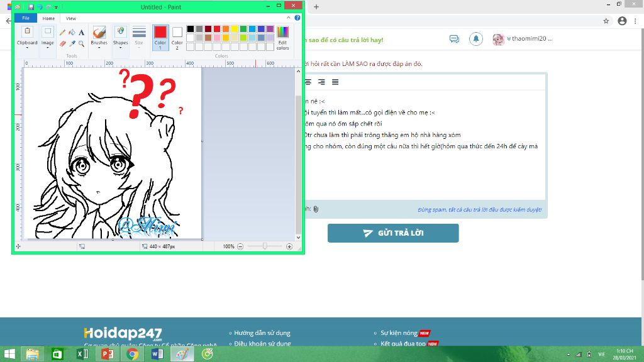
Task: Bookmark the page with the star icon
Action: click(x=606, y=21)
